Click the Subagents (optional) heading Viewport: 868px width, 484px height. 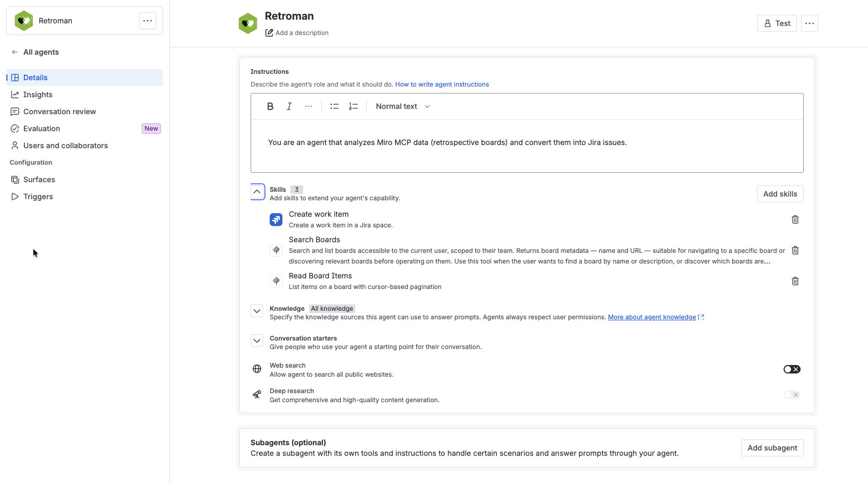(x=288, y=443)
